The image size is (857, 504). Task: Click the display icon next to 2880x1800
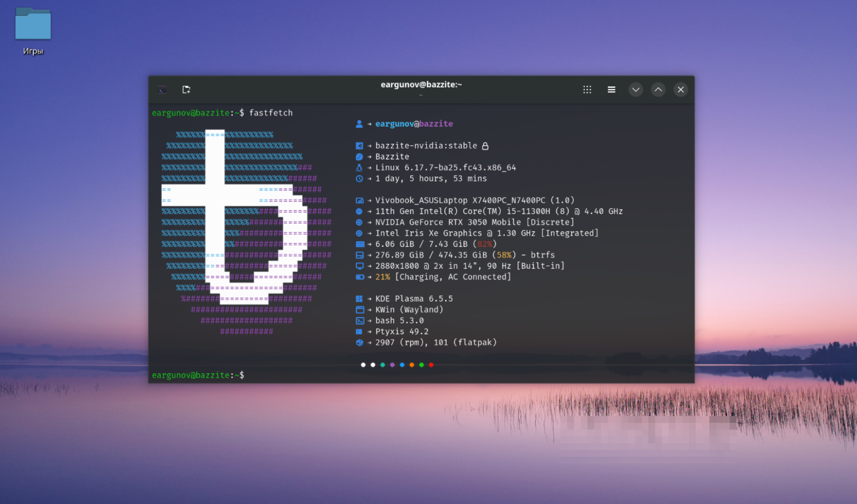click(x=360, y=266)
